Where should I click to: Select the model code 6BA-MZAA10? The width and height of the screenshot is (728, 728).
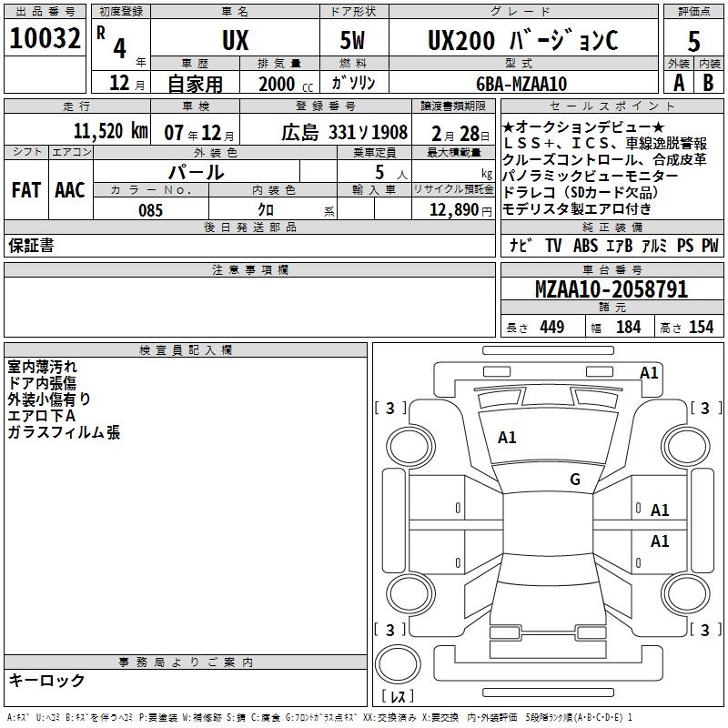point(521,84)
